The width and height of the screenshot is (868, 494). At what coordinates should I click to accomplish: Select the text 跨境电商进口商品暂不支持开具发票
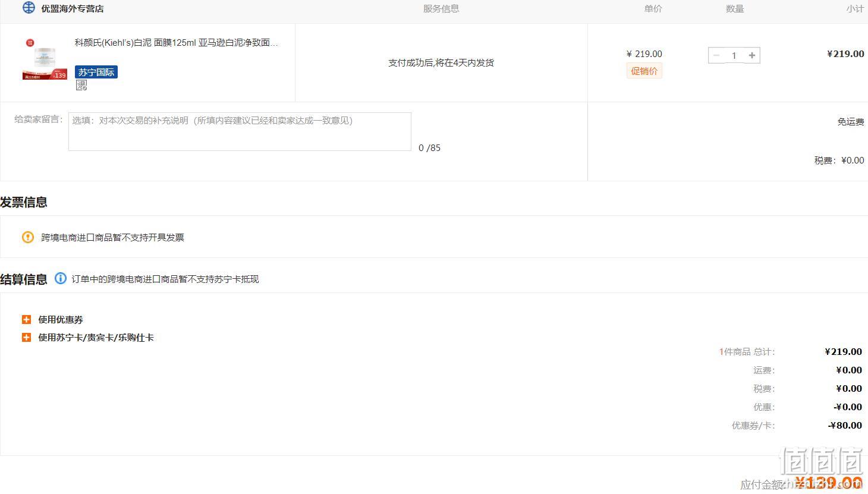(112, 238)
